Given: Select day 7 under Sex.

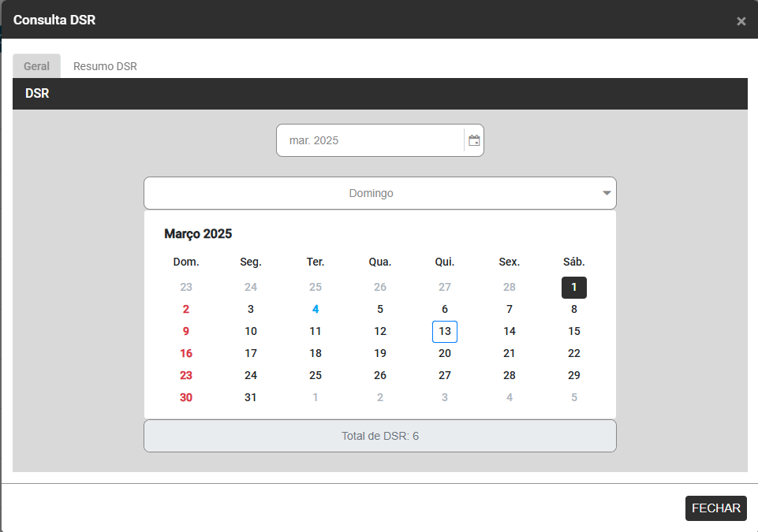Looking at the screenshot, I should pos(510,309).
